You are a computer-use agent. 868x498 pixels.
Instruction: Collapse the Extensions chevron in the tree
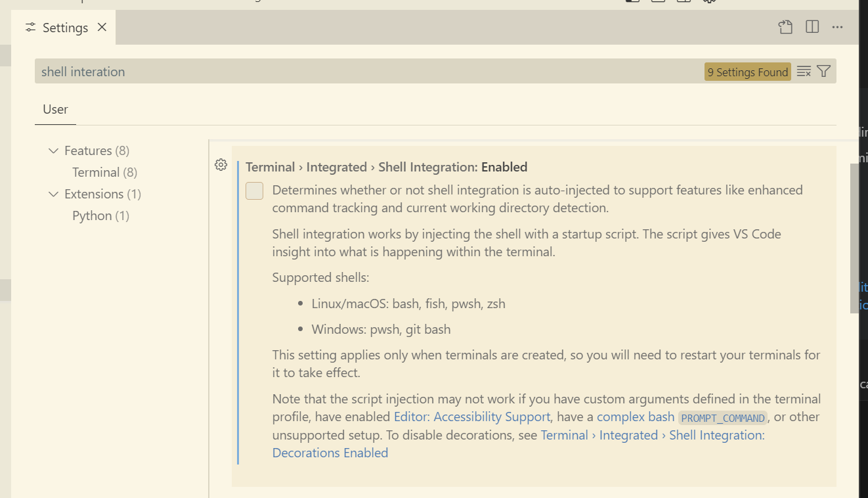[53, 194]
